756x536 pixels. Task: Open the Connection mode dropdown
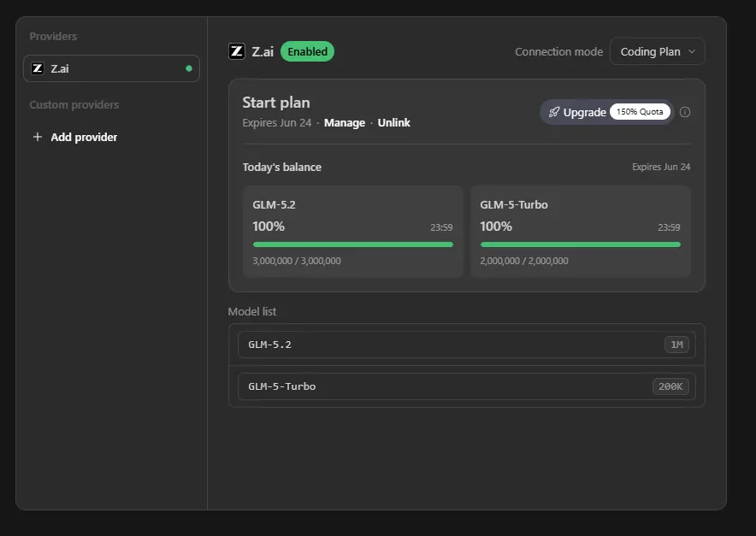point(657,51)
